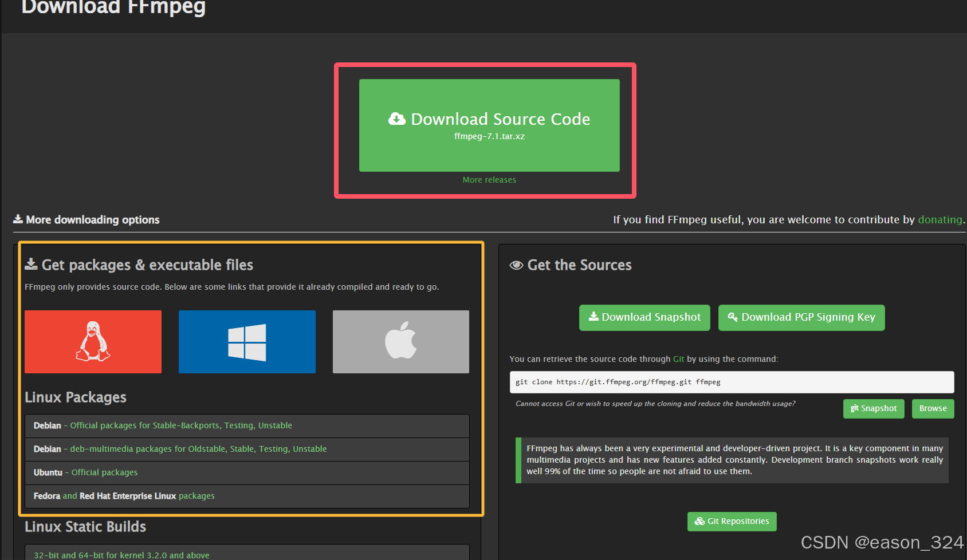Viewport: 967px width, 560px height.
Task: Select the Windows logo tile
Action: pyautogui.click(x=247, y=342)
